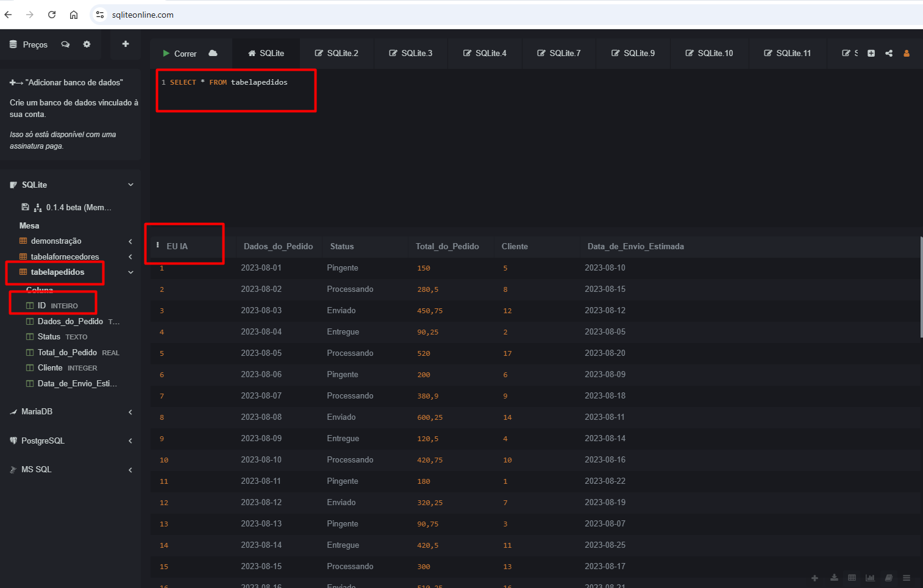Viewport: 923px width, 588px height.
Task: Click the share icon in tab bar
Action: pos(889,54)
